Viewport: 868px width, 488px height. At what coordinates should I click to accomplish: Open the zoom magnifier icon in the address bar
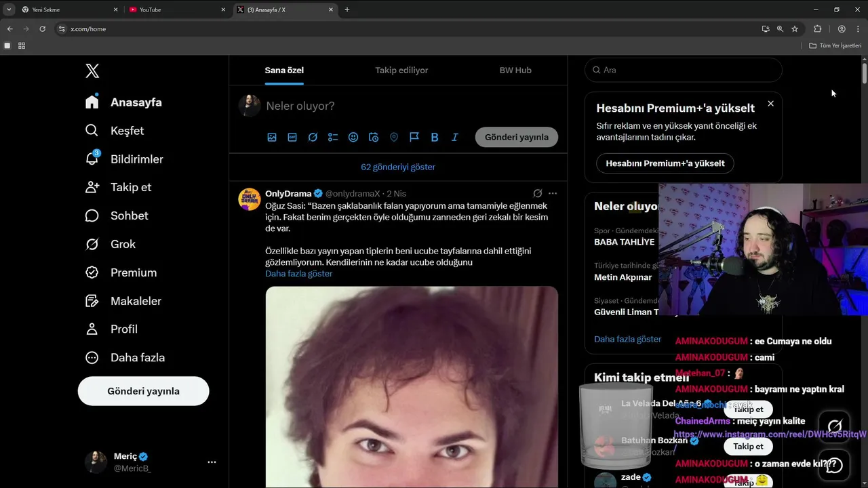780,29
